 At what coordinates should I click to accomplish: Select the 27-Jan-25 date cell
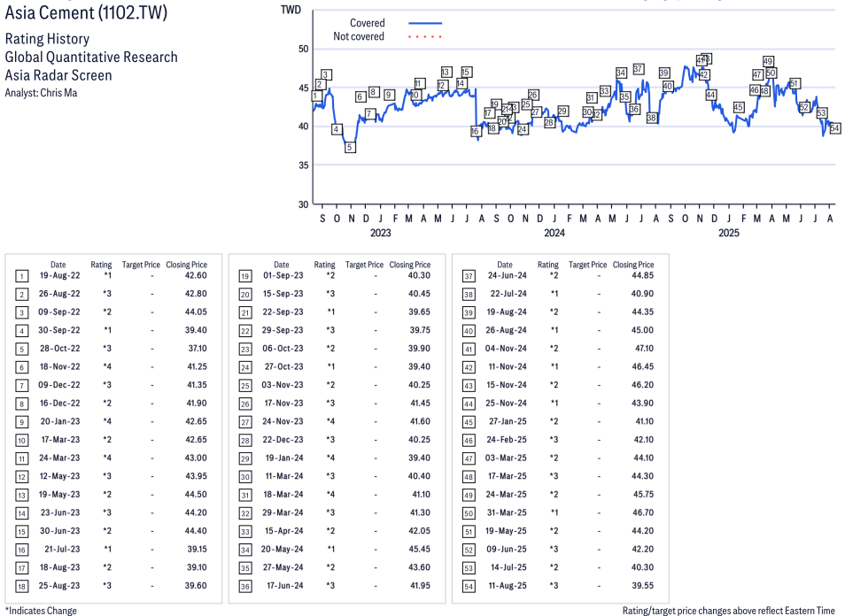(508, 421)
